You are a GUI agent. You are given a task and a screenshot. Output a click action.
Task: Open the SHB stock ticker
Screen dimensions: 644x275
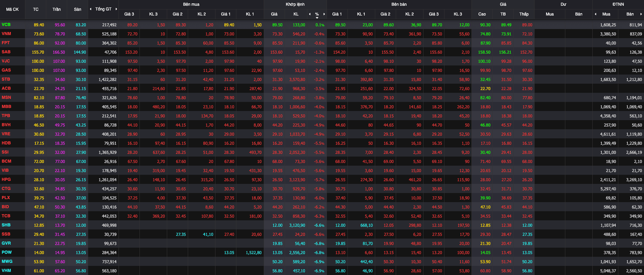click(x=6, y=225)
